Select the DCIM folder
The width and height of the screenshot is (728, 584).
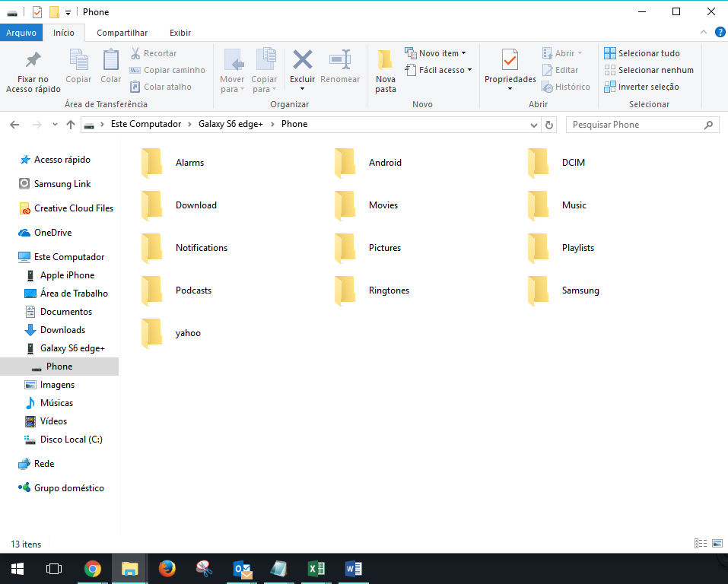(x=556, y=163)
